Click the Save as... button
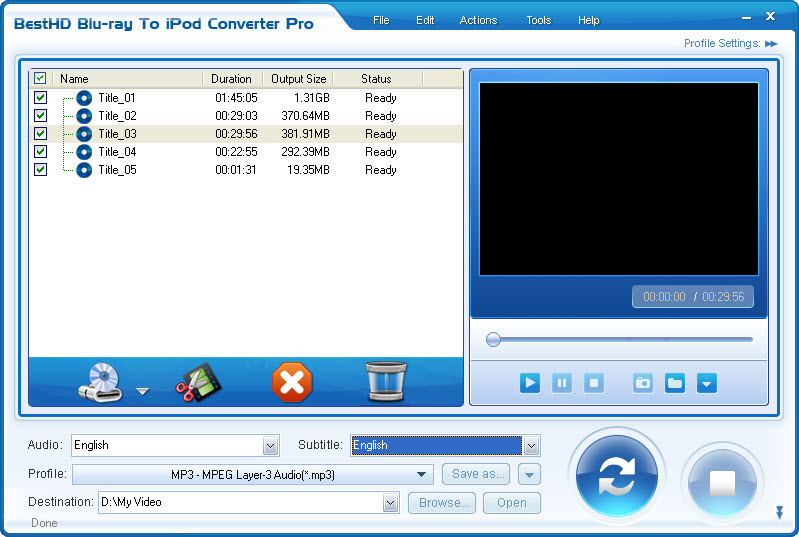The image size is (799, 537). (x=476, y=474)
